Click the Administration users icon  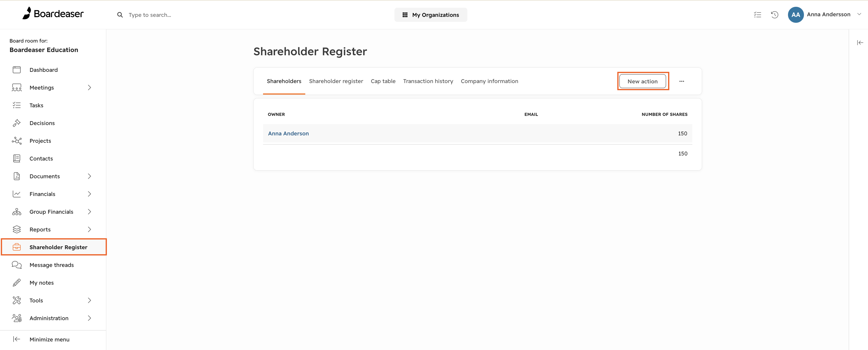pos(17,318)
